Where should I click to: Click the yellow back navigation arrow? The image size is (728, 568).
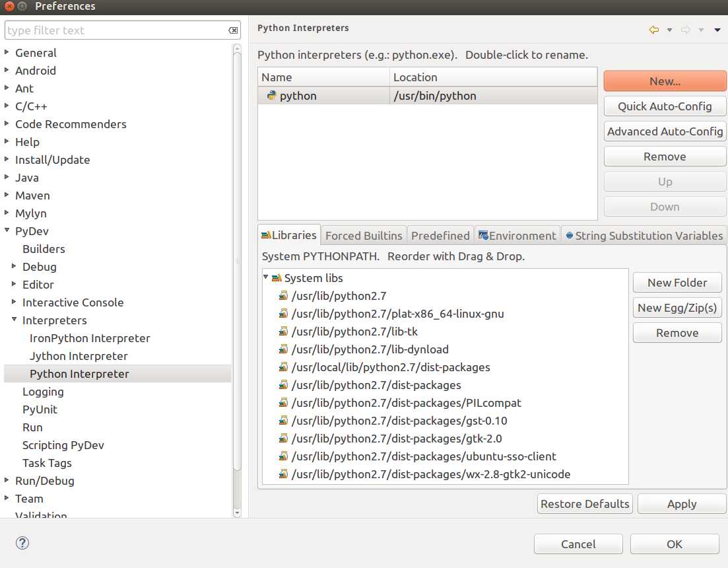653,30
